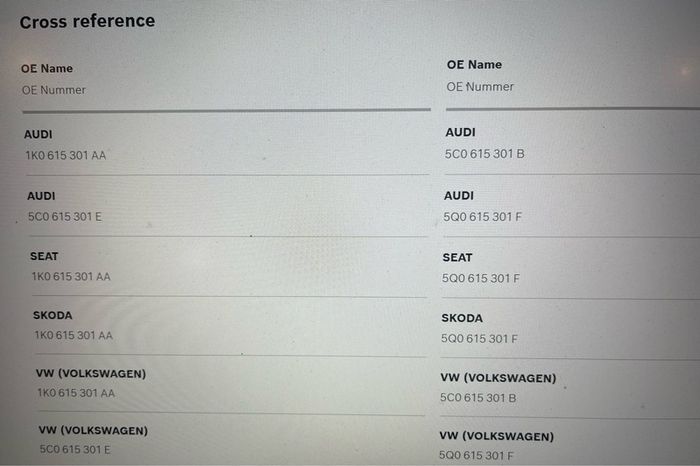Select SEAT number 5Q0 615 301 F

481,279
